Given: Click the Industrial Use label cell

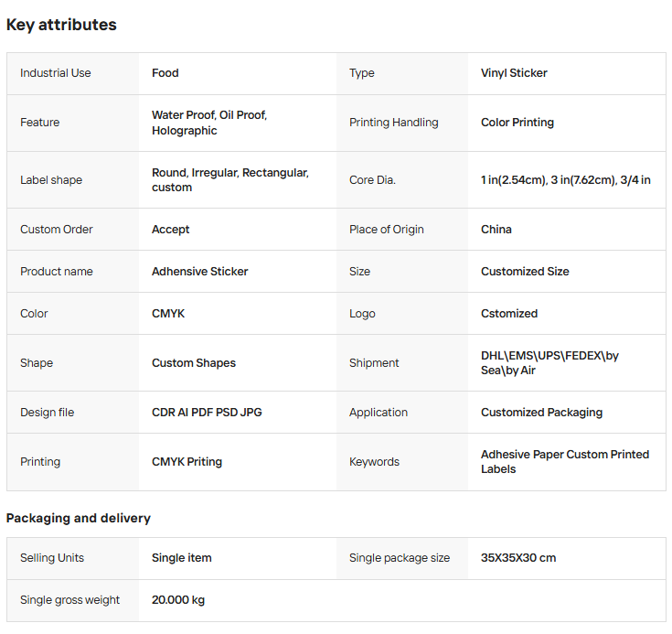Looking at the screenshot, I should pos(56,73).
